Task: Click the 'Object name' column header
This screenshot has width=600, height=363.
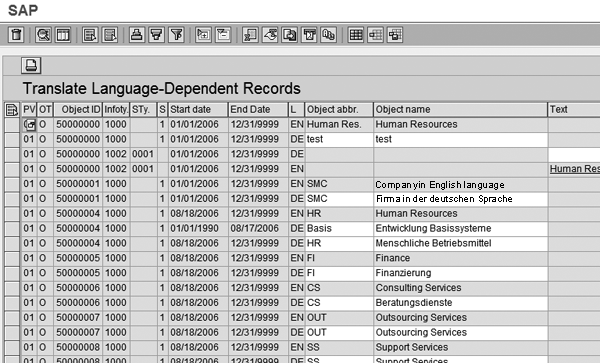Action: click(x=460, y=110)
